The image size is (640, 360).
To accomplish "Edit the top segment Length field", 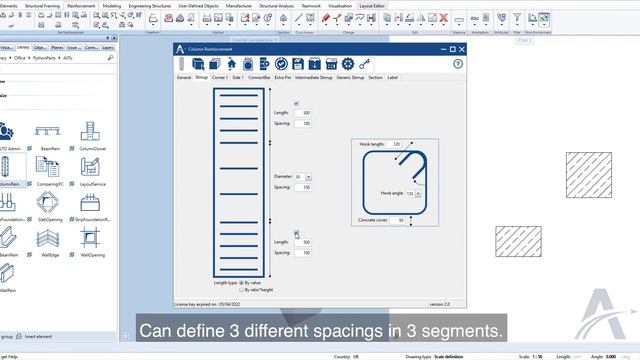I will pyautogui.click(x=303, y=113).
